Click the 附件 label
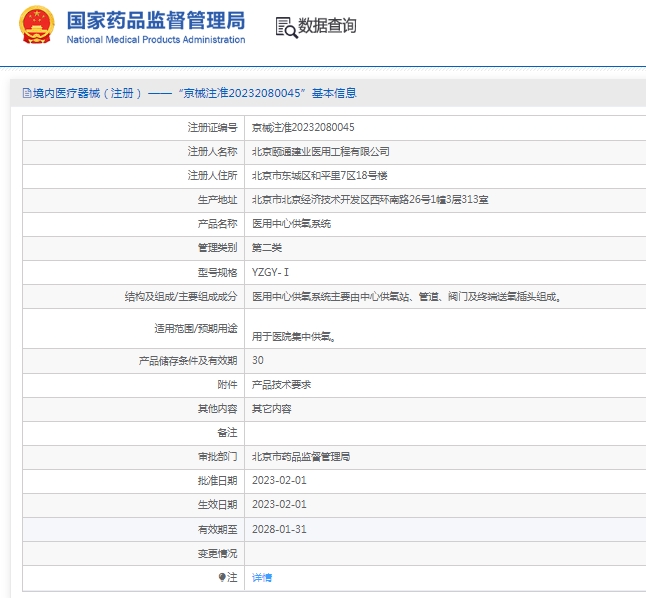The image size is (646, 598). (227, 385)
